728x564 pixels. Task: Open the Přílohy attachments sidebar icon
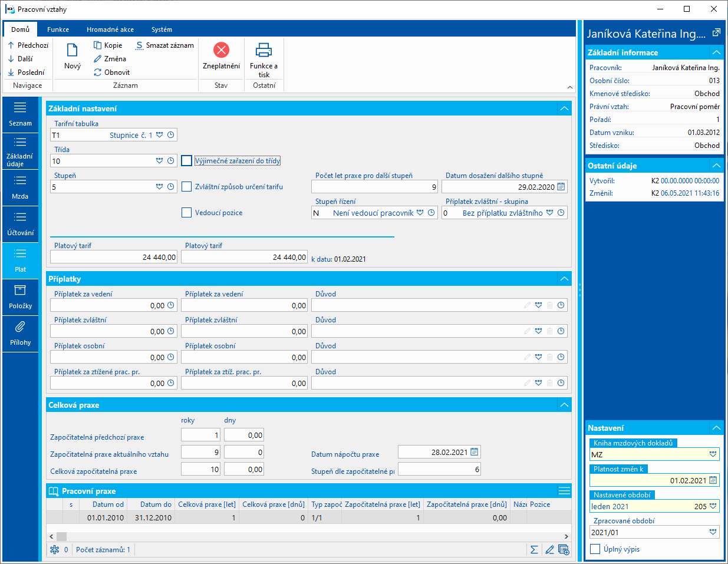click(20, 327)
